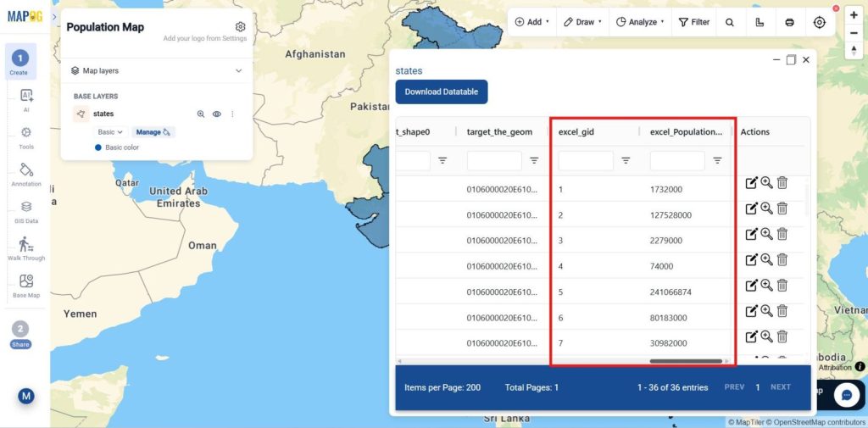Image resolution: width=868 pixels, height=428 pixels.
Task: Delete the row with population 2279000
Action: pyautogui.click(x=782, y=234)
